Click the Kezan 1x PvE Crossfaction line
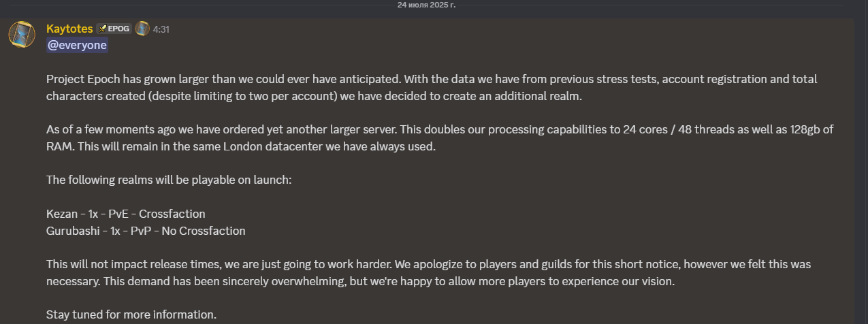Screen dimensions: 868x324 (126, 214)
